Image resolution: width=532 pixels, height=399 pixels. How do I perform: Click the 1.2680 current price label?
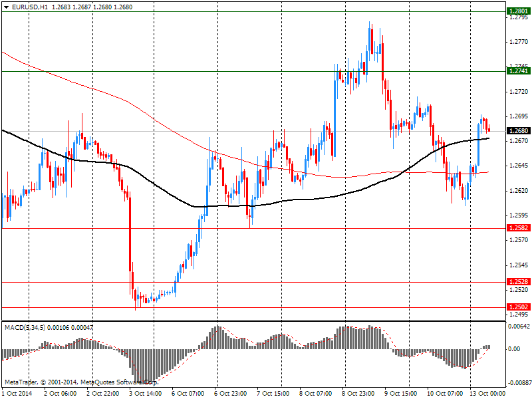519,130
